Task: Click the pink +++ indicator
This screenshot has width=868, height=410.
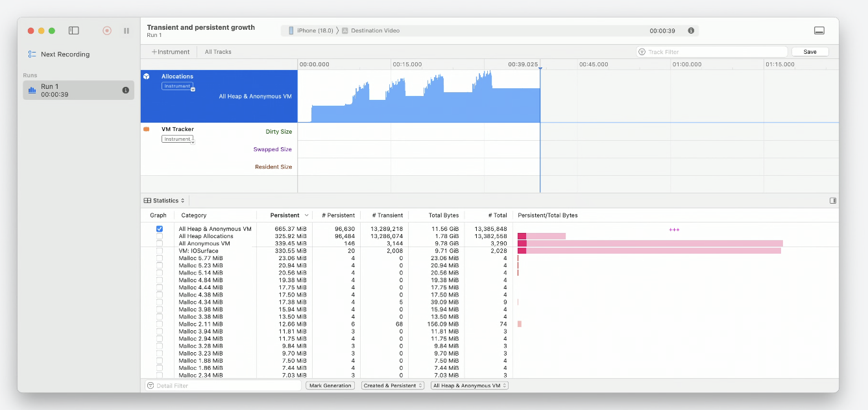Action: point(674,230)
